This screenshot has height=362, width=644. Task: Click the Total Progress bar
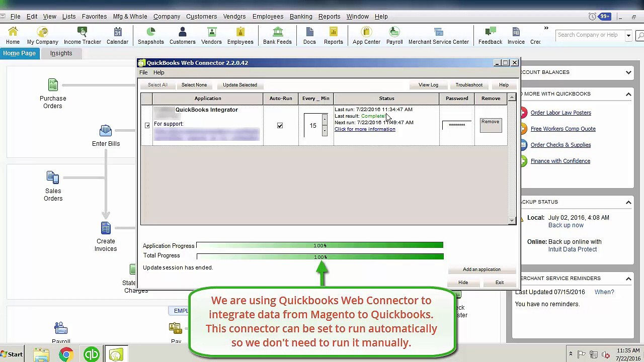[x=320, y=256]
